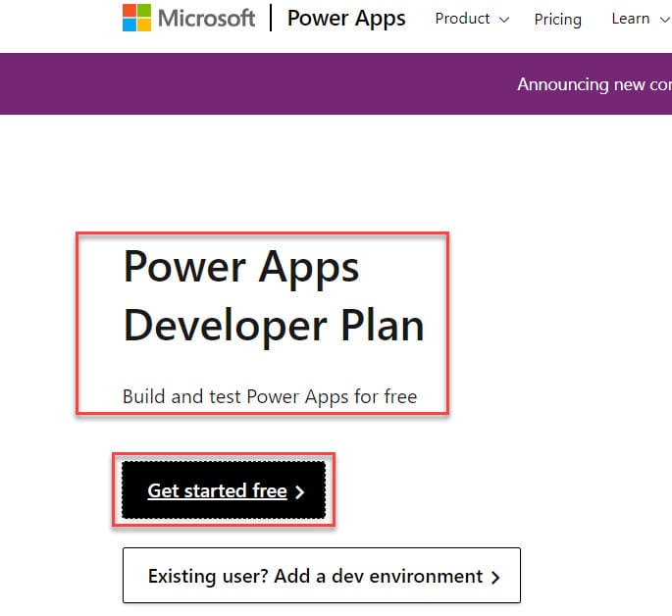This screenshot has width=672, height=616.
Task: Click the purple announcement banner text
Action: pos(594,84)
